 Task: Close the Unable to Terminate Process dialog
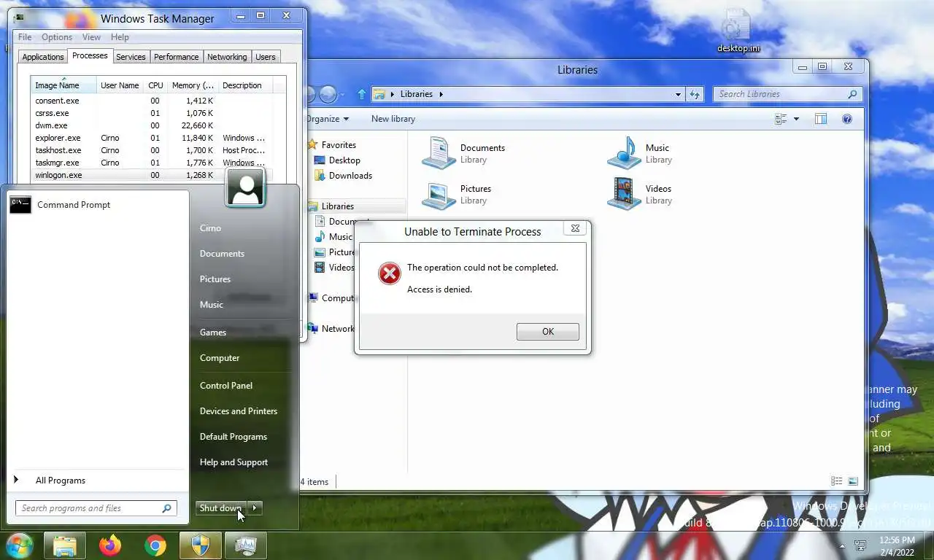pos(575,228)
